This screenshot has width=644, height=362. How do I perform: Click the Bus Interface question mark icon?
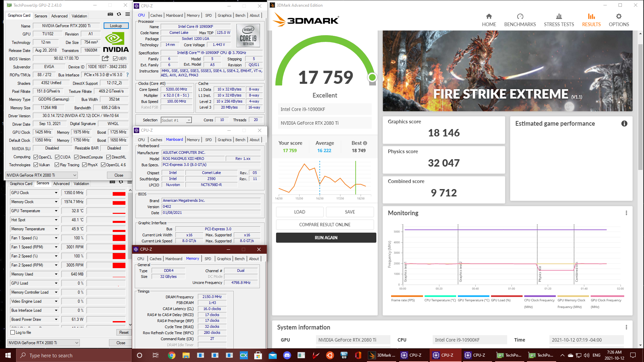pyautogui.click(x=127, y=75)
